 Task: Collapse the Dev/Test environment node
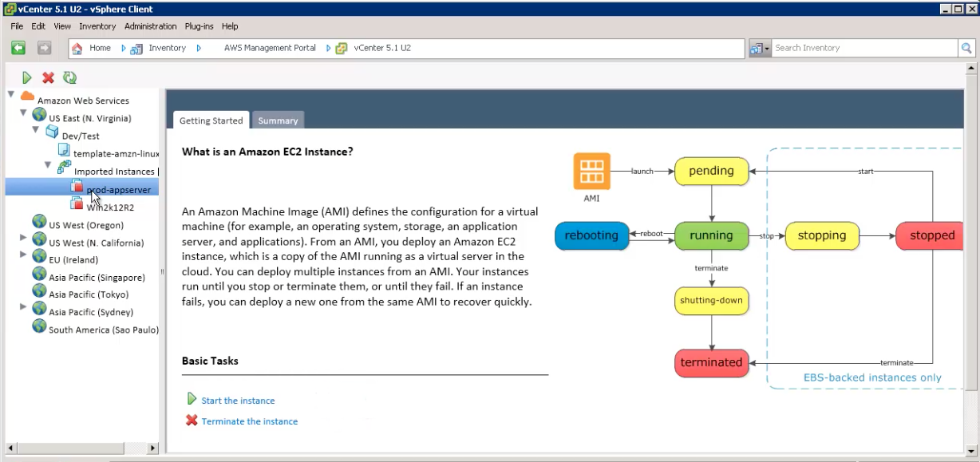click(36, 129)
